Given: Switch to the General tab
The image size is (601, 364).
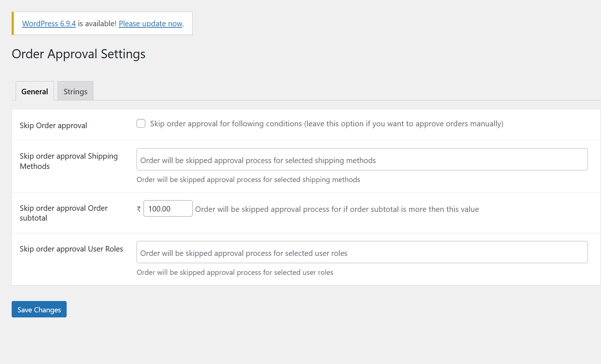Looking at the screenshot, I should point(35,91).
